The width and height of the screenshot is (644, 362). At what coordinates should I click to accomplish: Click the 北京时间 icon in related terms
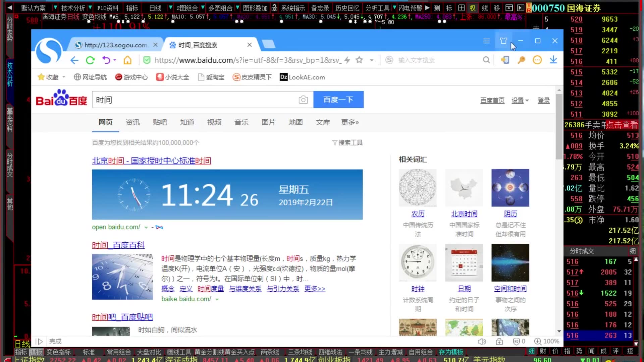464,188
